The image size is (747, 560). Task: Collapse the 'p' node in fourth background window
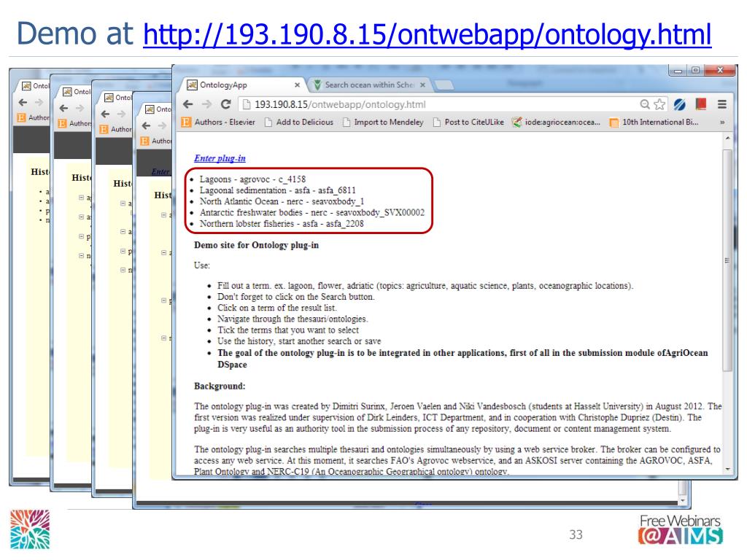click(164, 300)
